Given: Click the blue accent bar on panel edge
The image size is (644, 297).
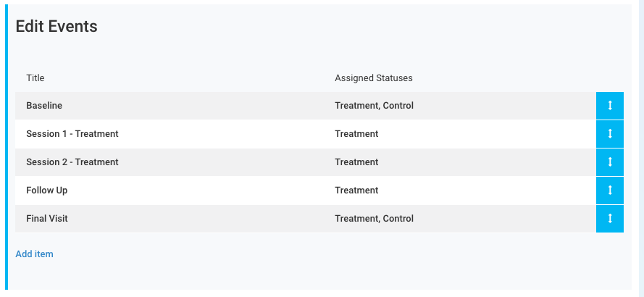Looking at the screenshot, I should point(7,145).
